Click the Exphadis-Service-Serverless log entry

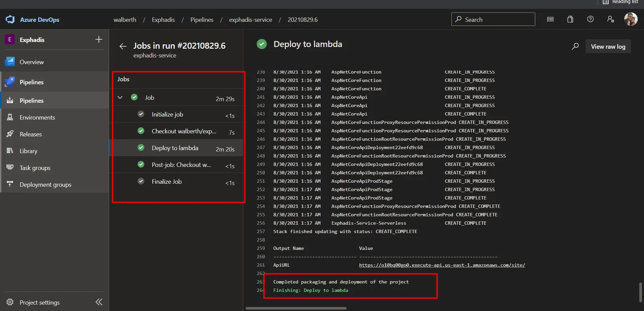tap(369, 223)
